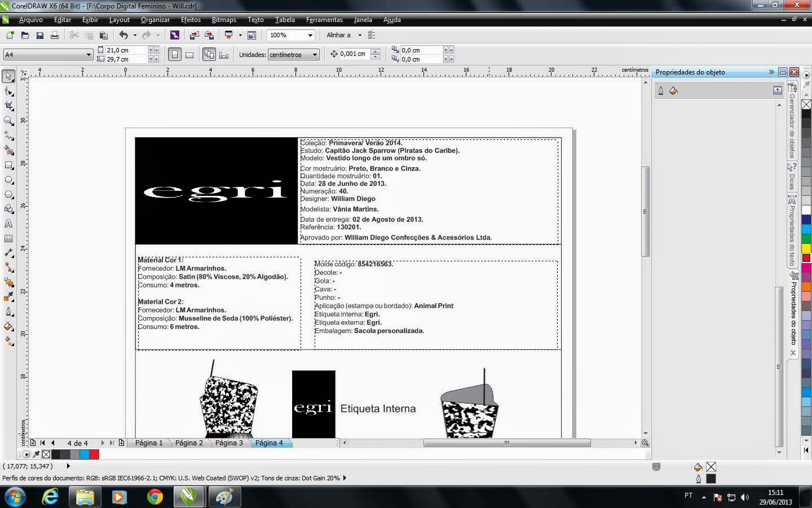This screenshot has width=812, height=508.
Task: Open the Unidades centímetros dropdown
Action: (315, 55)
